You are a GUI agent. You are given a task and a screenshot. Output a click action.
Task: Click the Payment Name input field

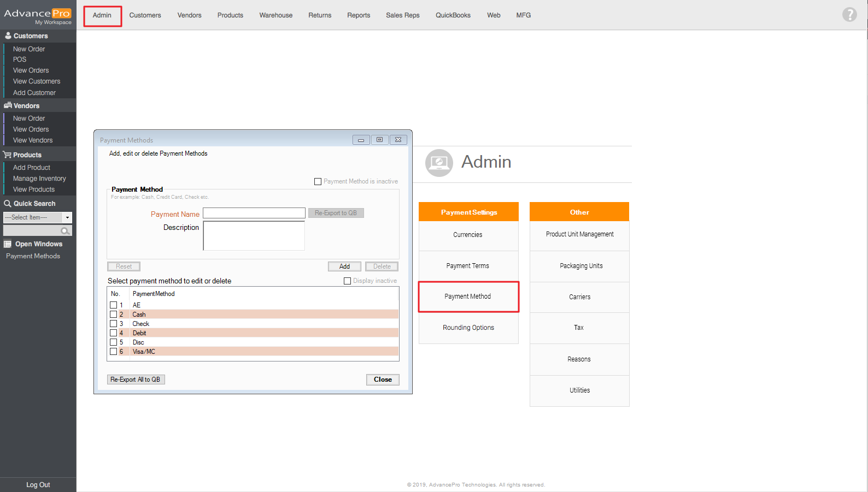[254, 213]
